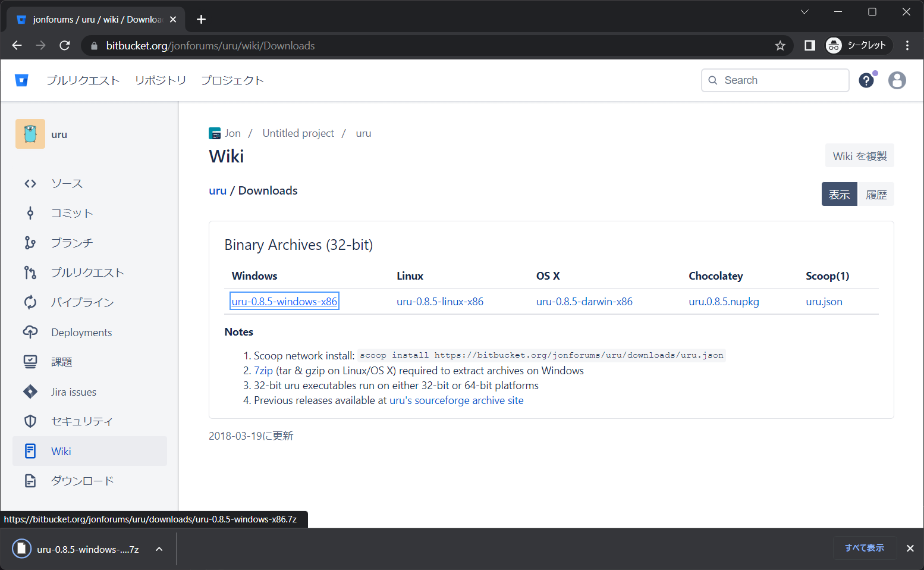924x570 pixels.
Task: Open the ブランチ (Branches) view
Action: pos(71,243)
